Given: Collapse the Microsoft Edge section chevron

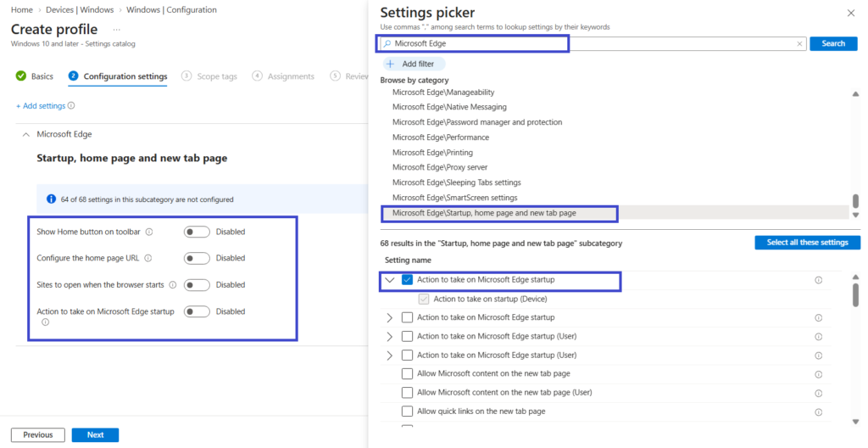Looking at the screenshot, I should pos(25,134).
